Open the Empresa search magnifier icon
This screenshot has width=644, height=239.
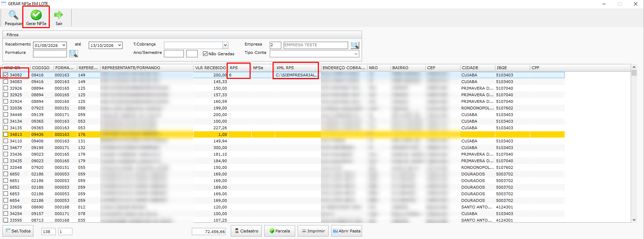tap(355, 45)
